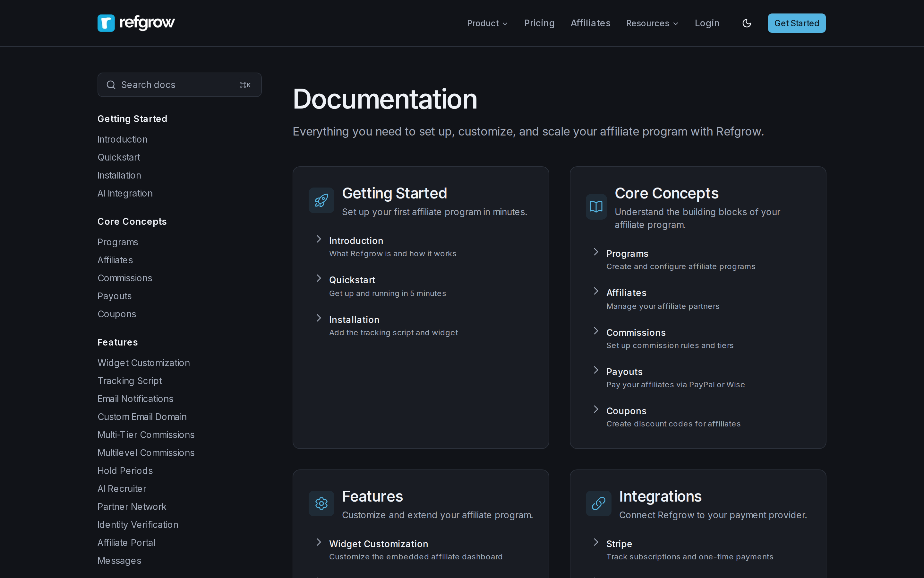Open Email Notifications in the sidebar

click(x=135, y=399)
